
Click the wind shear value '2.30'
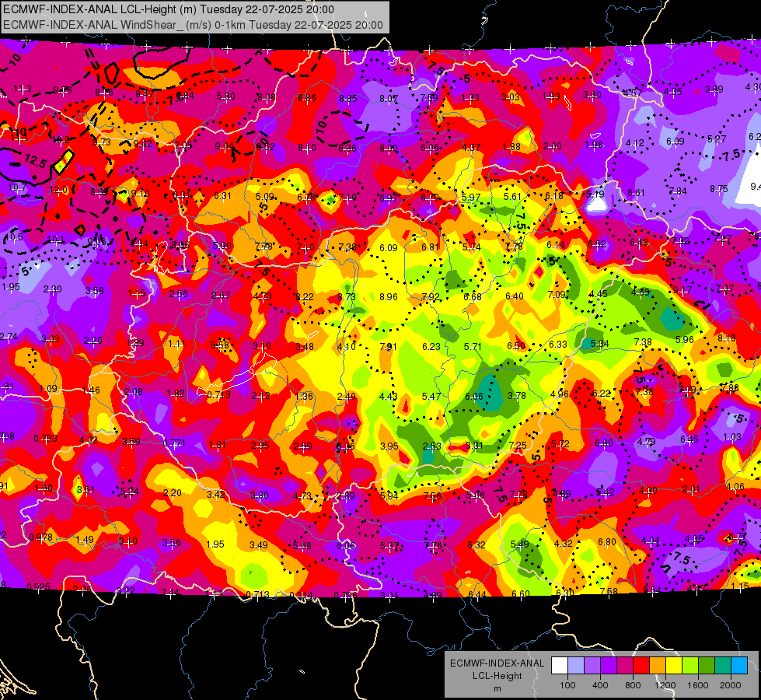click(x=52, y=289)
